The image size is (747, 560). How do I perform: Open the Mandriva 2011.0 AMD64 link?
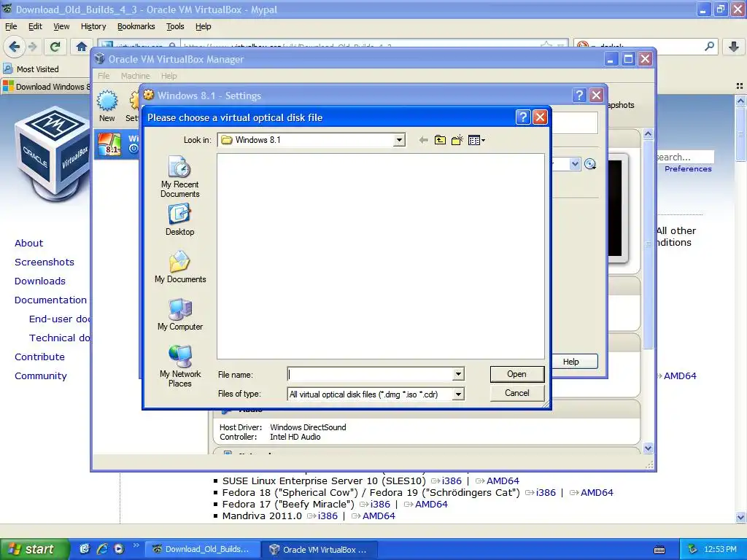[x=379, y=516]
